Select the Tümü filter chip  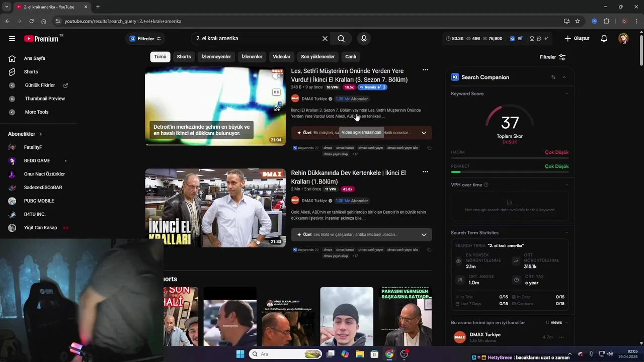point(160,57)
